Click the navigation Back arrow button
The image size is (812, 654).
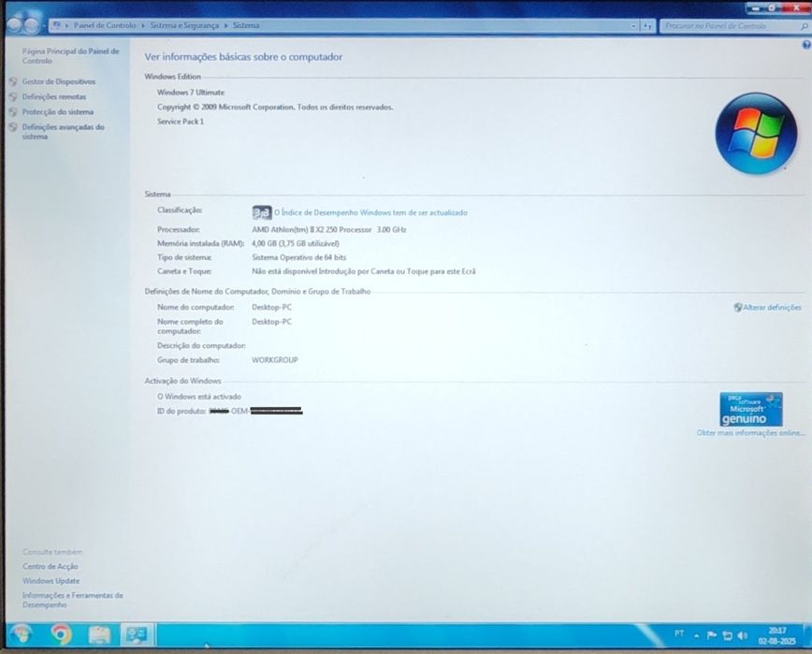14,25
